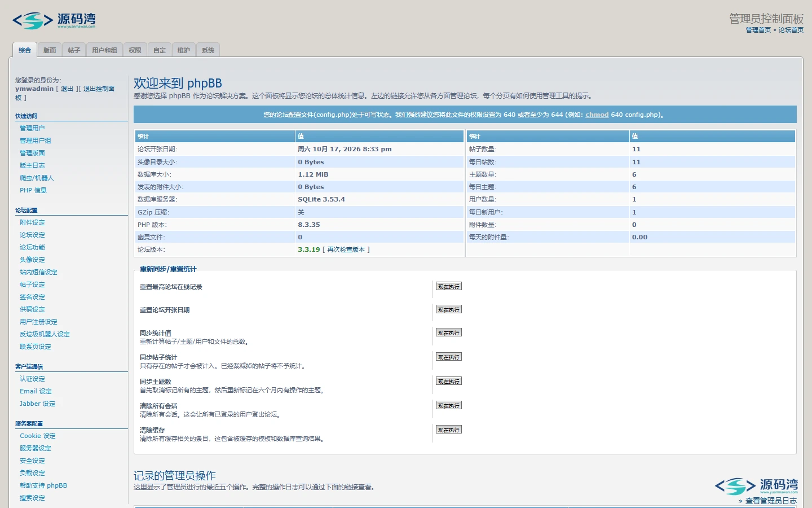Click 现在执行 for 清除所有会话
The width and height of the screenshot is (812, 508).
[449, 406]
